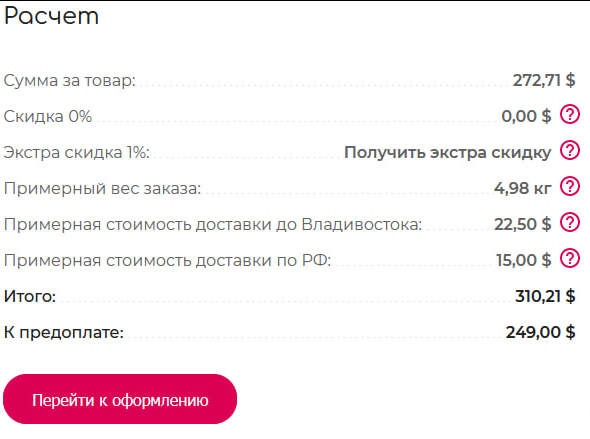Select the Итого total 310,21 $ value
The image size is (590, 439).
pos(545,296)
